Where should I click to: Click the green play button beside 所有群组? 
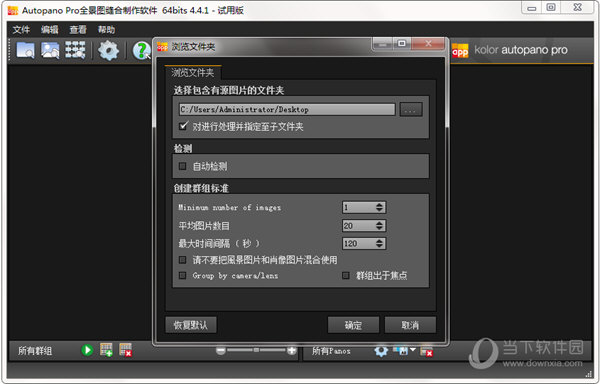coord(87,350)
